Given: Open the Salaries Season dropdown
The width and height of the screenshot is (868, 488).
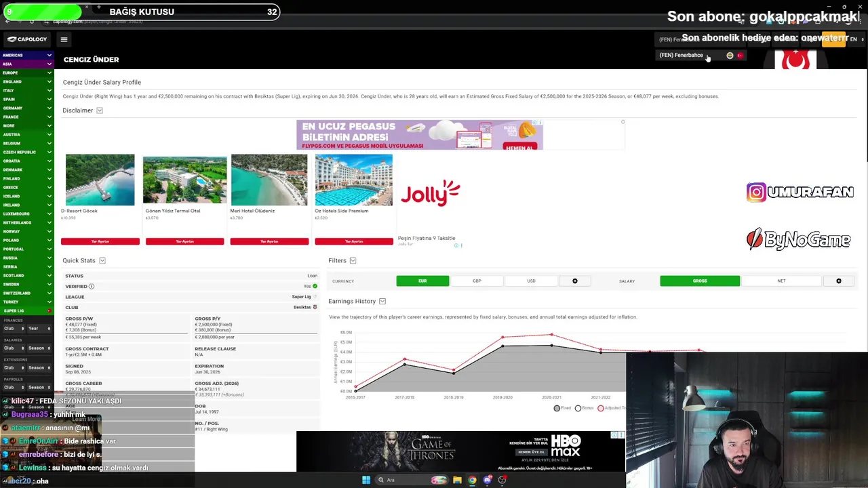Looking at the screenshot, I should point(39,348).
